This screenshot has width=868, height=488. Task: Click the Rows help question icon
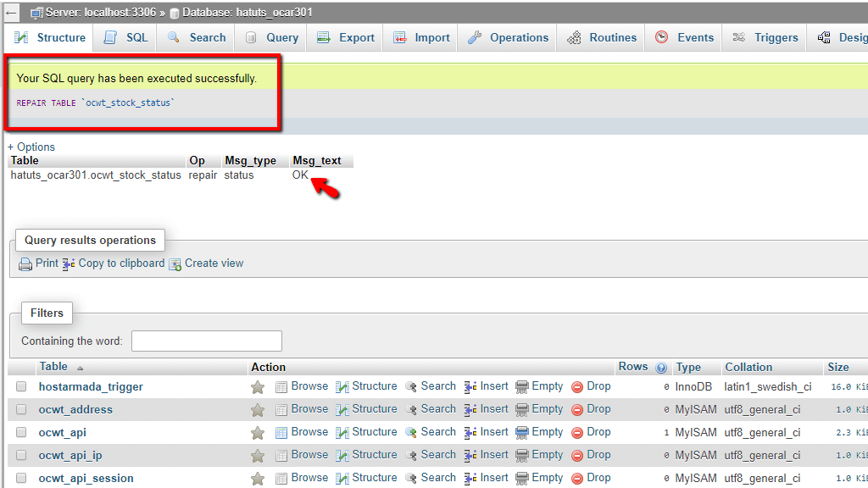pos(661,368)
